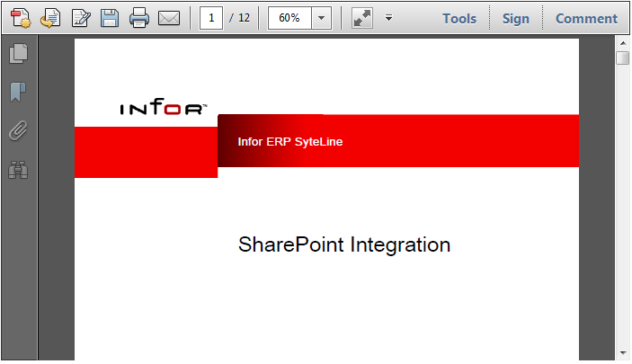Image resolution: width=632 pixels, height=364 pixels.
Task: Open the Sign pane
Action: click(x=516, y=18)
